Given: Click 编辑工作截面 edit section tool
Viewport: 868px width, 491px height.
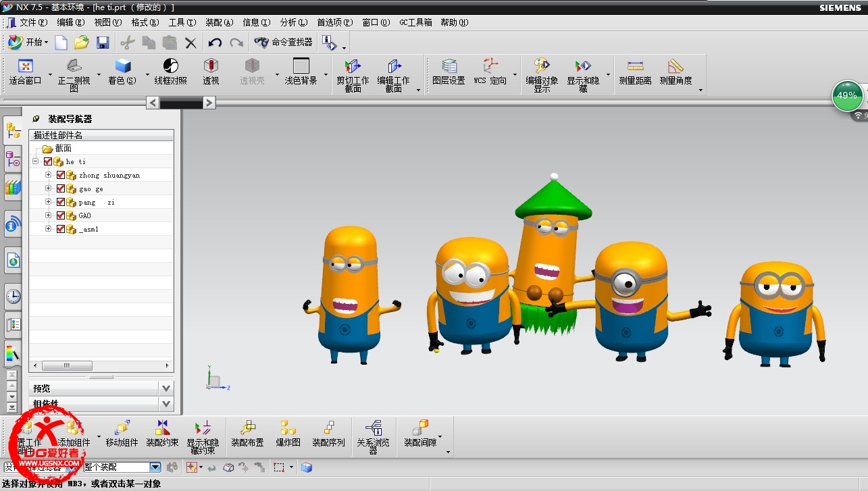Looking at the screenshot, I should [x=394, y=74].
